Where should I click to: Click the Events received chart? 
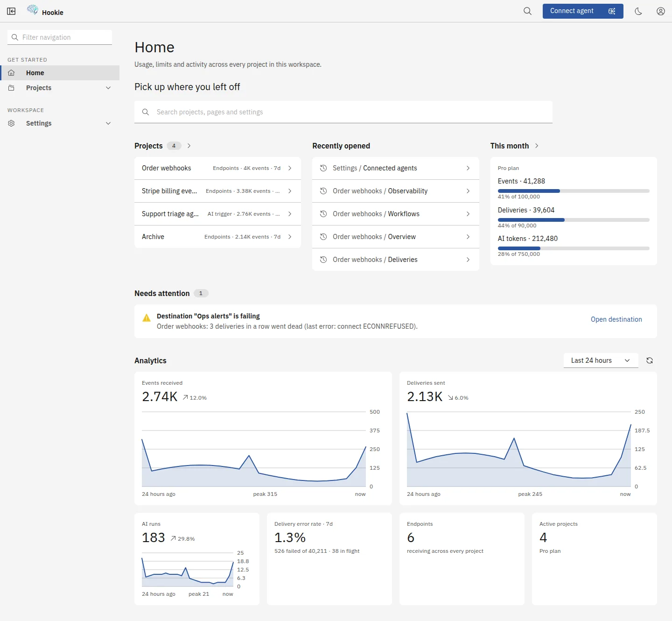pos(254,449)
